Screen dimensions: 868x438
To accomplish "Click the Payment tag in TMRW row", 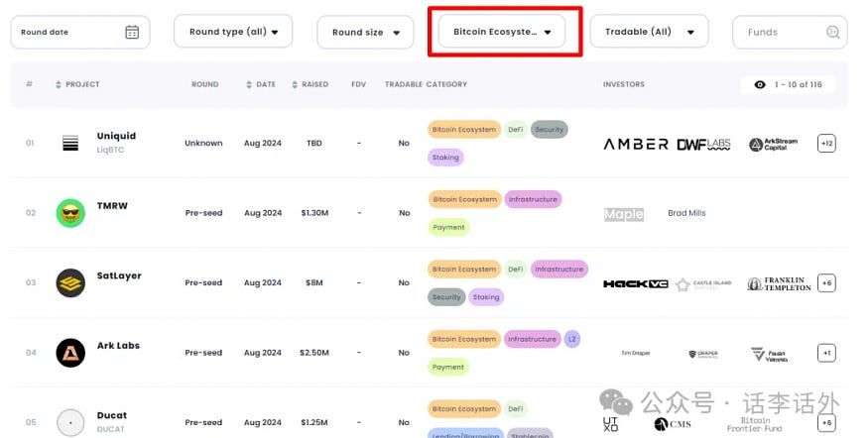I will click(448, 227).
